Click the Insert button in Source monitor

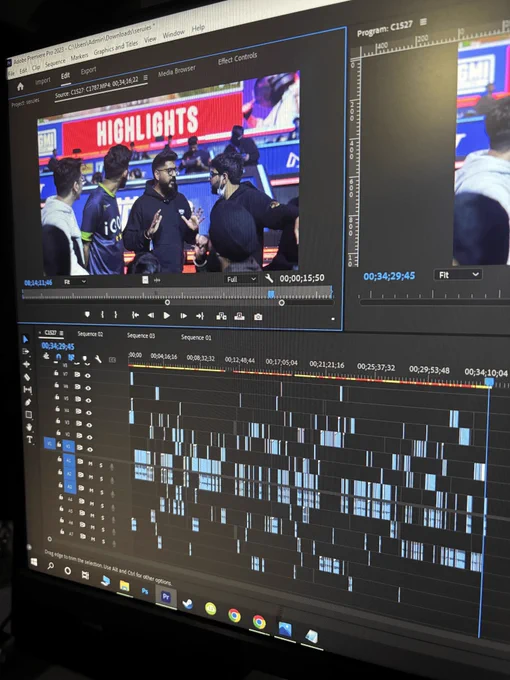coord(221,316)
